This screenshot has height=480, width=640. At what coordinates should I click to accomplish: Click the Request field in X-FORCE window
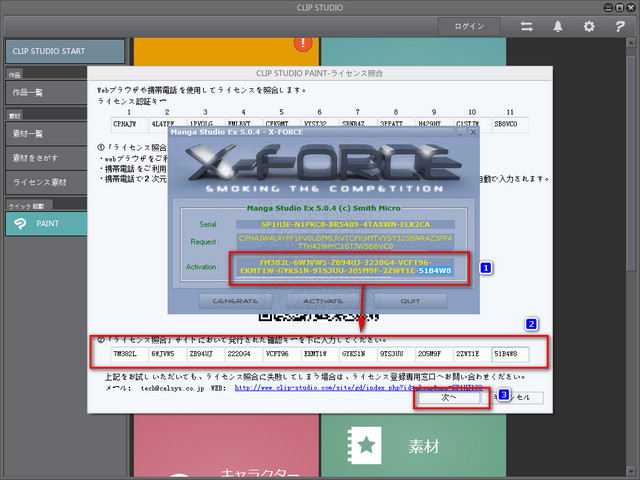(345, 242)
